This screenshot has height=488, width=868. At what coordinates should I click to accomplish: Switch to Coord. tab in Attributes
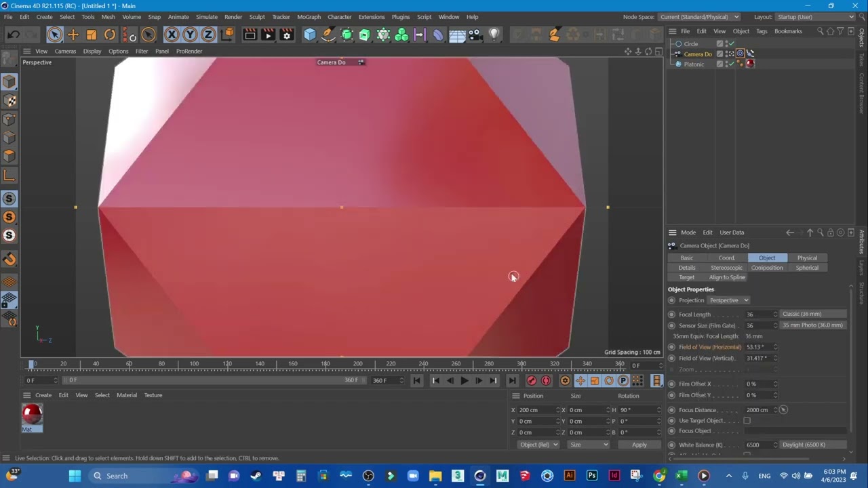pyautogui.click(x=726, y=258)
